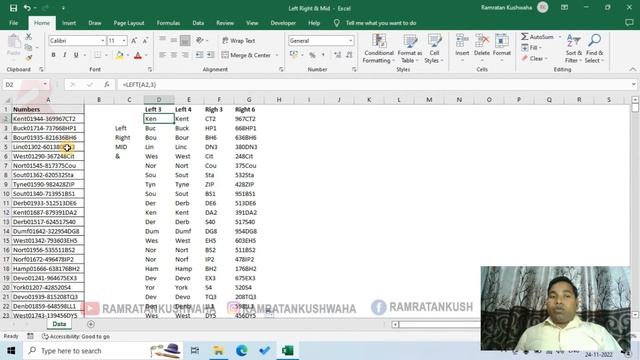Viewport: 640px width, 360px height.
Task: Apply the yellow Fill Color bucket
Action: (x=120, y=55)
